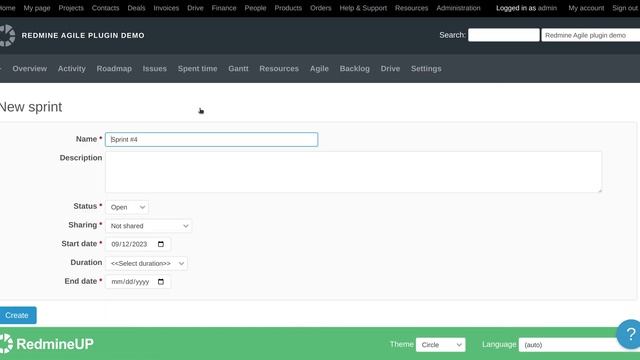Click the top Search input box

coord(504,35)
